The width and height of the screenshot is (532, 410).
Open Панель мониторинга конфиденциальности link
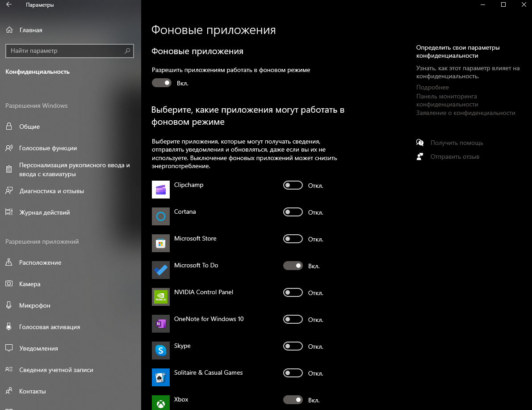click(x=447, y=100)
